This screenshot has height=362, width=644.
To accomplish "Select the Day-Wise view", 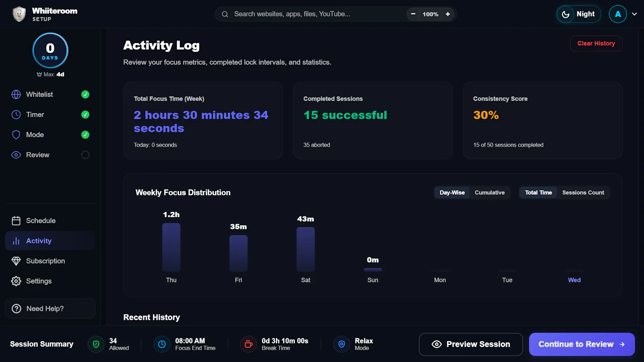I will click(452, 193).
